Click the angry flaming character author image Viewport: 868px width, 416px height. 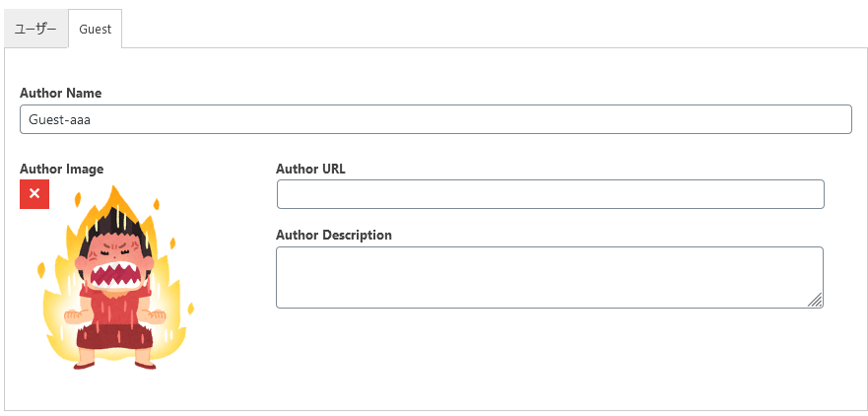coord(116,278)
